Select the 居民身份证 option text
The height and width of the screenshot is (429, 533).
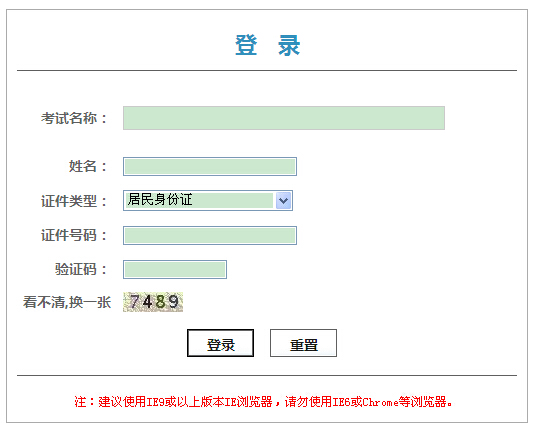pyautogui.click(x=160, y=200)
